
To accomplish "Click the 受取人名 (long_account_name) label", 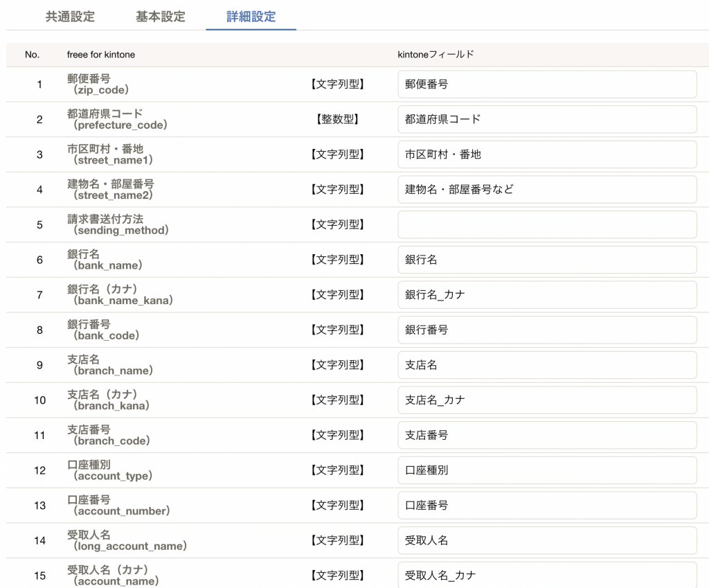I will click(x=127, y=540).
